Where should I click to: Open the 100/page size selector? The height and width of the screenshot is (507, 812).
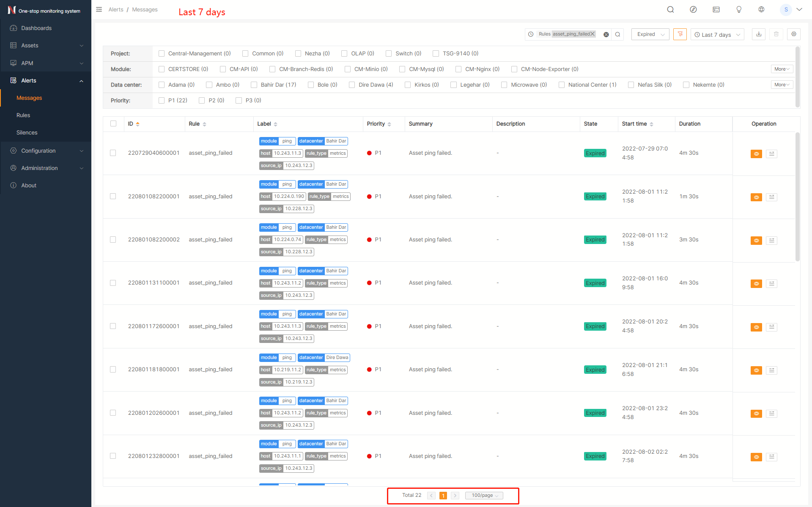coord(484,496)
